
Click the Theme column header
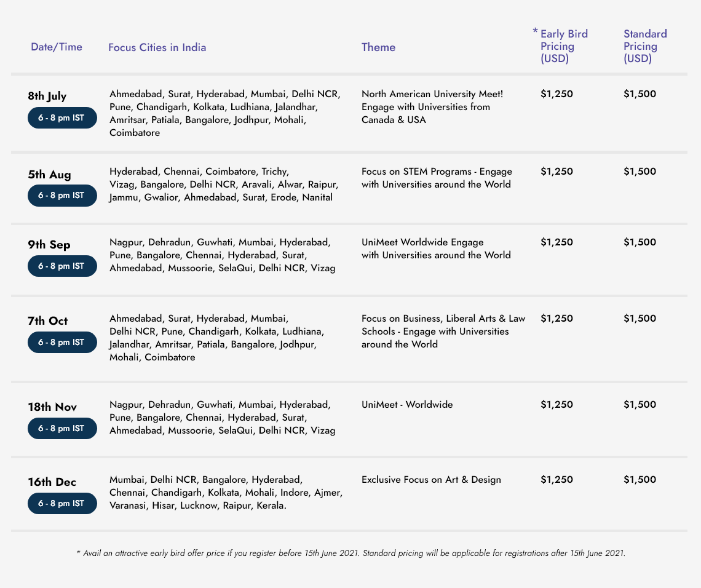pyautogui.click(x=378, y=47)
